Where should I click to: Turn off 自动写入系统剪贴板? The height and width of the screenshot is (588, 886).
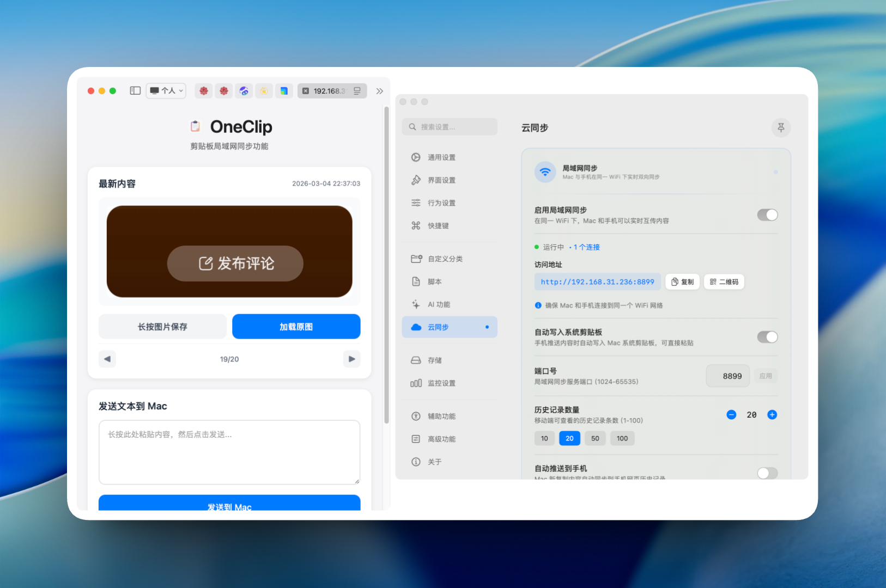(768, 337)
